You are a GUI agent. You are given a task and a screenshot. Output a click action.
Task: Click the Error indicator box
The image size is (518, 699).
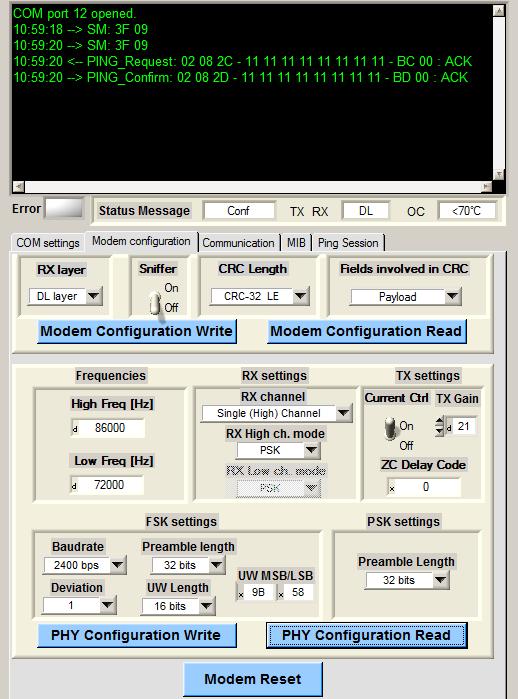coord(64,208)
